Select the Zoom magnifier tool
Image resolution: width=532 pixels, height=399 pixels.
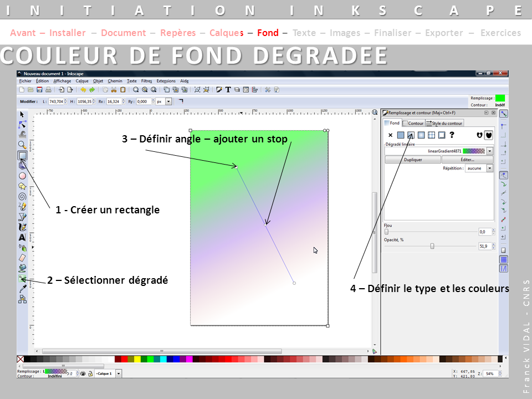[22, 145]
